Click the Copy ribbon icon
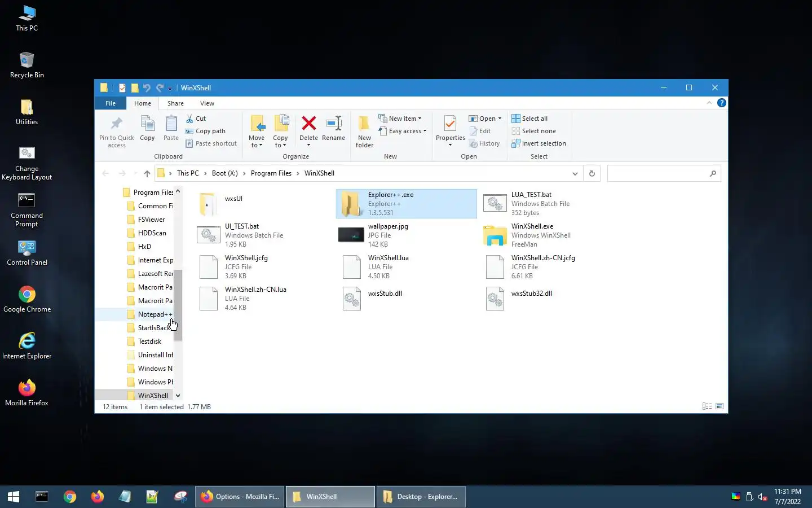The height and width of the screenshot is (508, 812). [147, 128]
